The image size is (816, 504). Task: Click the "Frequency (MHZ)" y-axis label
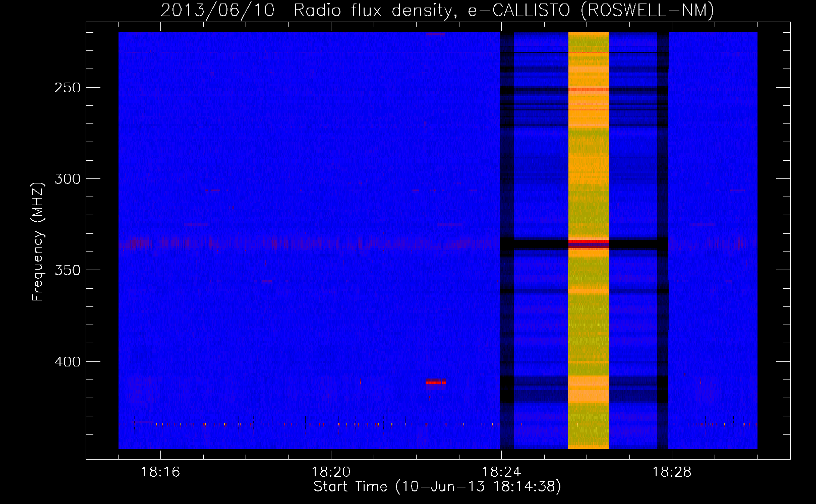point(38,241)
